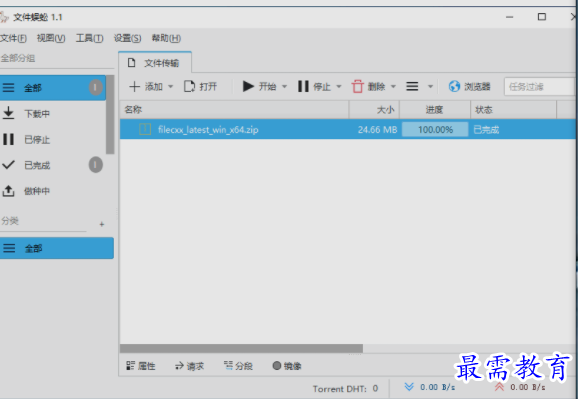Expand the list-view options dropdown arrow
Viewport: 578px width, 399px height.
tap(430, 87)
